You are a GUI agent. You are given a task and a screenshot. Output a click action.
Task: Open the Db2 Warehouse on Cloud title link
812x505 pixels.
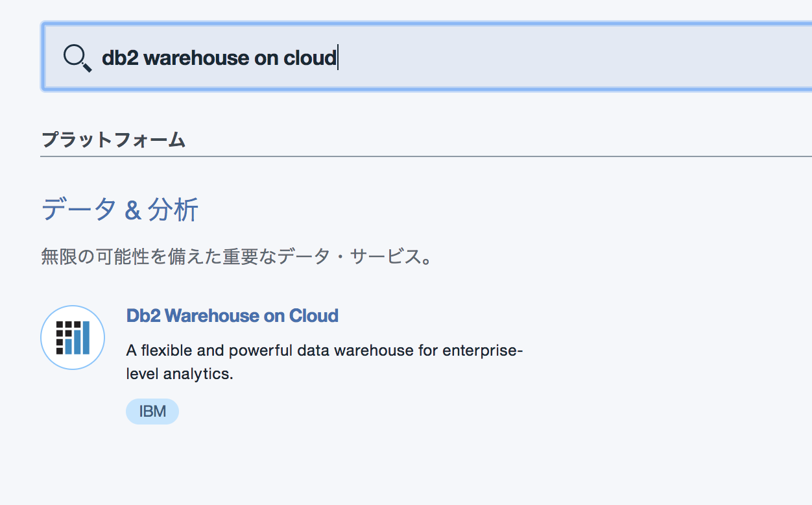pos(232,316)
